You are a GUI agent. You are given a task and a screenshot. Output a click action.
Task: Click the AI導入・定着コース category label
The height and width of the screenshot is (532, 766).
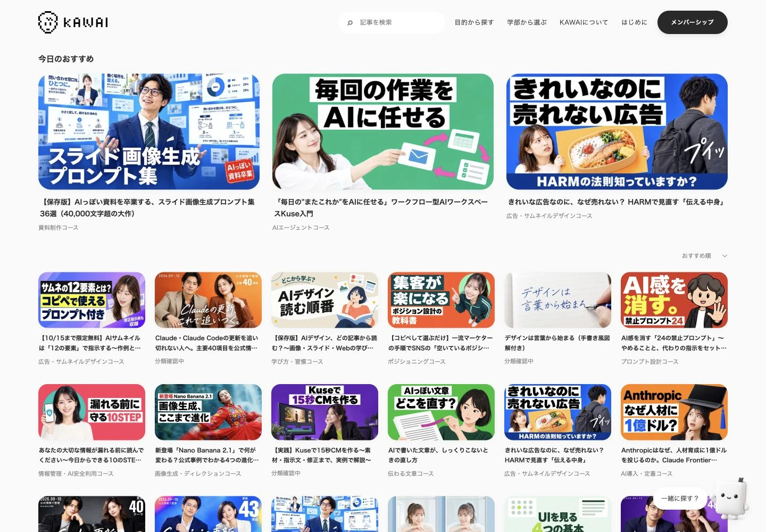point(647,474)
